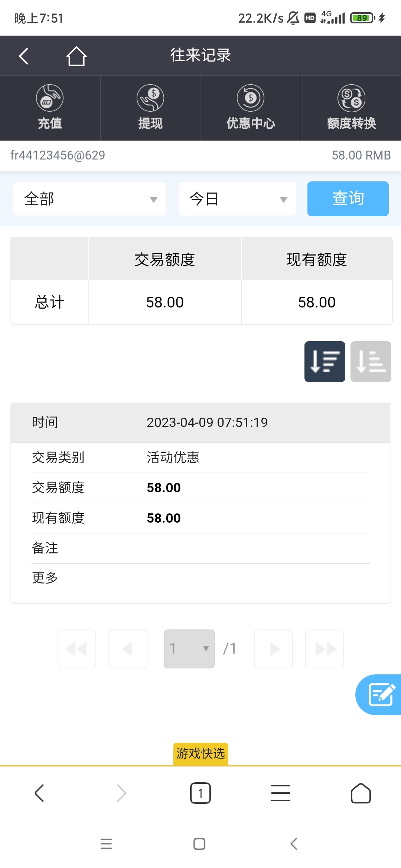Open the browser tabs counter
Image resolution: width=401 pixels, height=868 pixels.
point(200,793)
